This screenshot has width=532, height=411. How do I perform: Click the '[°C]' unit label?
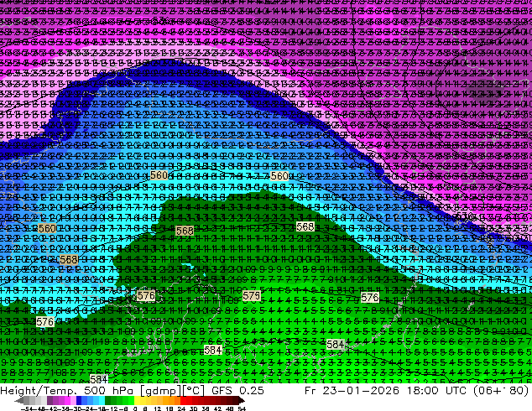coord(193,391)
